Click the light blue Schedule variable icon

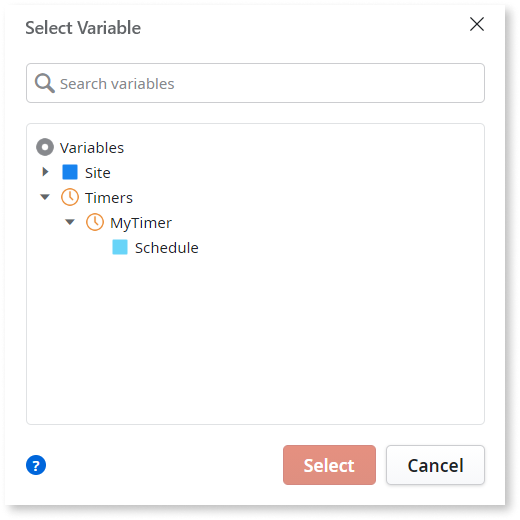[120, 247]
